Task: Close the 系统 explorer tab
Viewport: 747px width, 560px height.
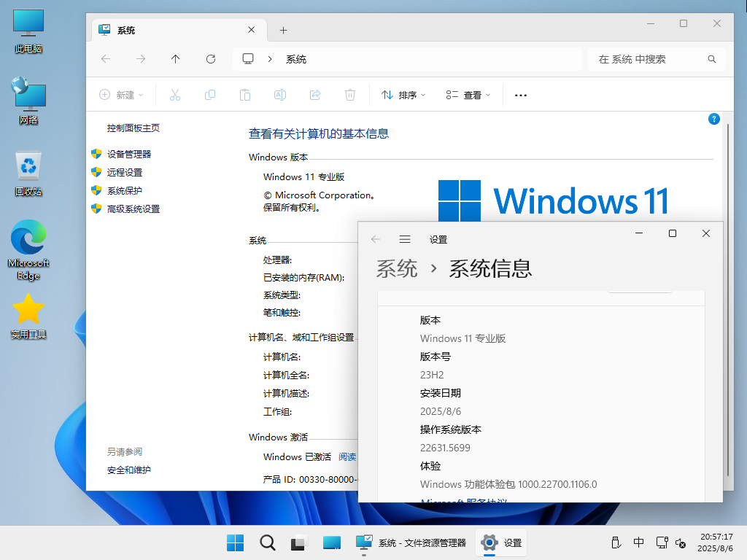Action: [x=252, y=30]
